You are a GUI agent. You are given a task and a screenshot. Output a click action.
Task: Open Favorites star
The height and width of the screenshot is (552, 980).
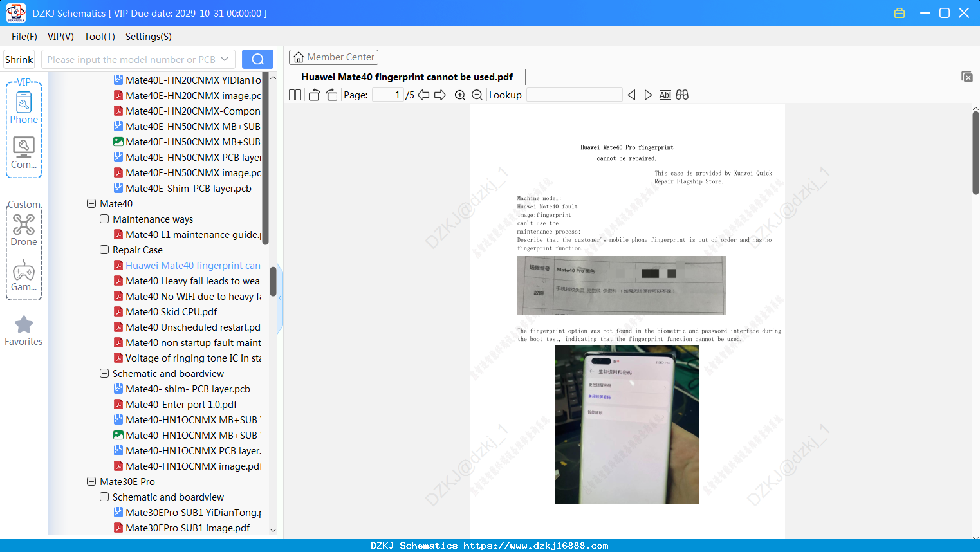click(24, 331)
